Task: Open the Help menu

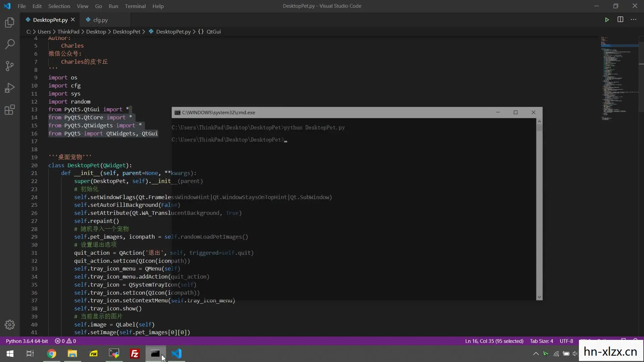Action: coord(158,6)
